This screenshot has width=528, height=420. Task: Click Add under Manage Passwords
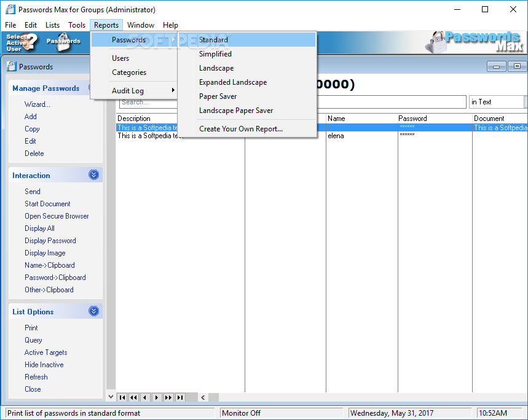click(31, 117)
